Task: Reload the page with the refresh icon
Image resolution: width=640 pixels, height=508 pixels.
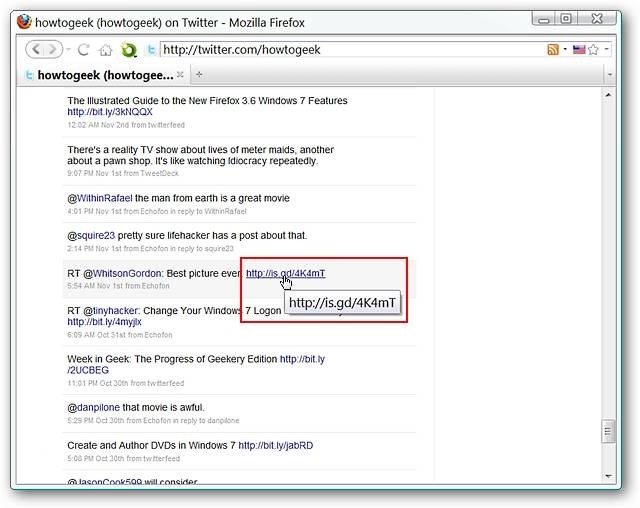Action: pos(84,50)
